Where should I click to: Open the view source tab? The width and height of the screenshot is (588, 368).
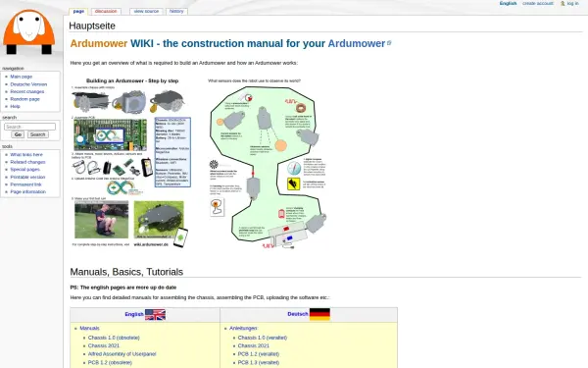[x=146, y=11]
